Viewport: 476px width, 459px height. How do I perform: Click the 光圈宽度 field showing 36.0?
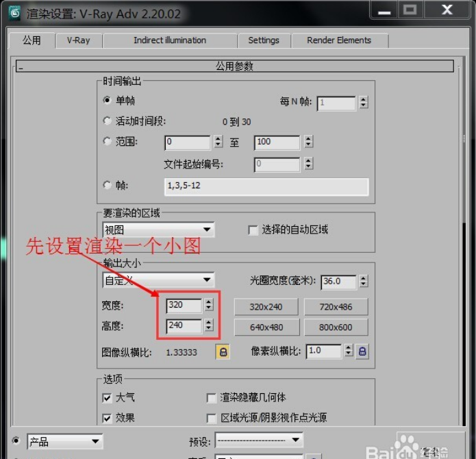pos(338,282)
